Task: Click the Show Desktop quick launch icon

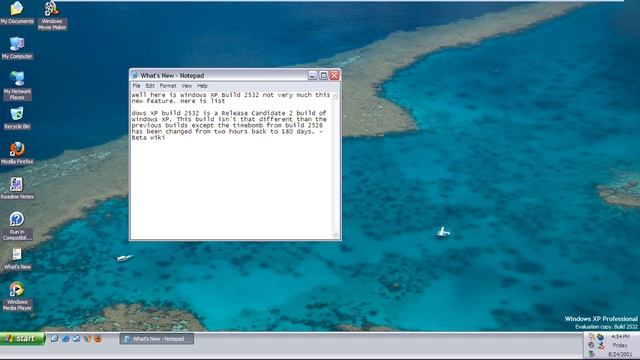Action: click(54, 338)
